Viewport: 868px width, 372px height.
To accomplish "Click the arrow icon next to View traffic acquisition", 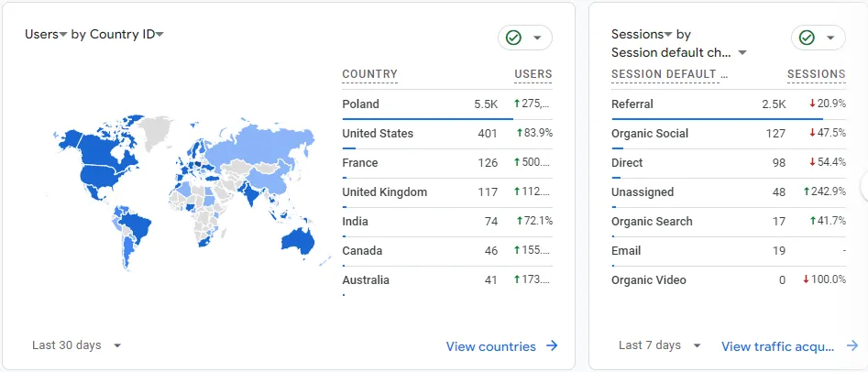I will 852,346.
